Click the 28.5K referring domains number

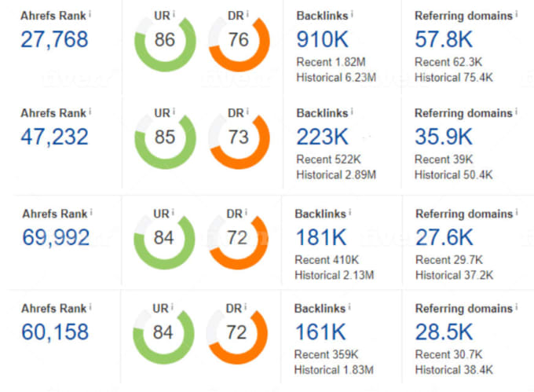(444, 332)
